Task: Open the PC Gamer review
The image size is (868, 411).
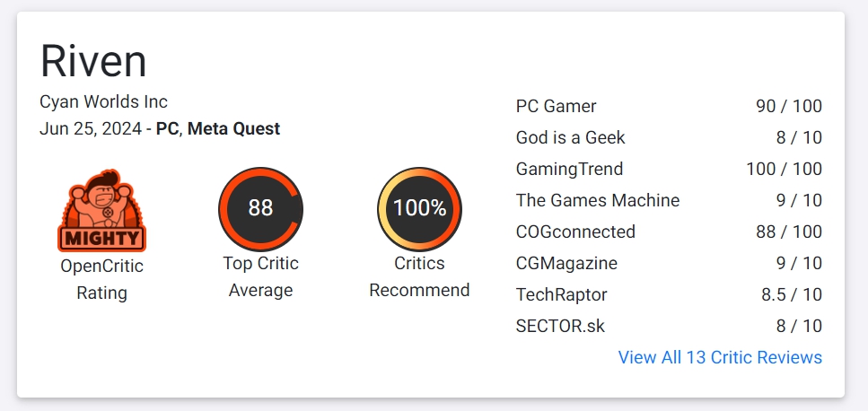Action: click(x=557, y=106)
